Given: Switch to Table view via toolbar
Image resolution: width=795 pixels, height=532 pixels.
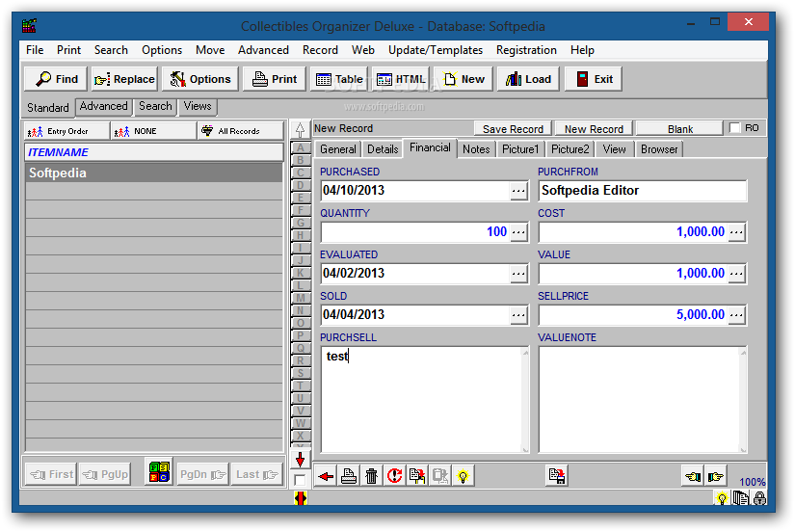Looking at the screenshot, I should tap(339, 79).
